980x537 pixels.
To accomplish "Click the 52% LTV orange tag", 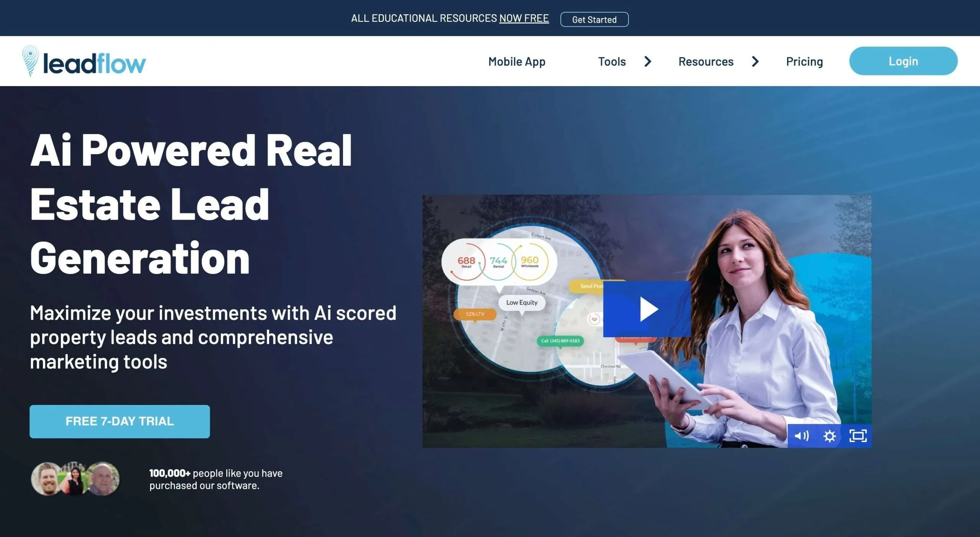I will (475, 314).
